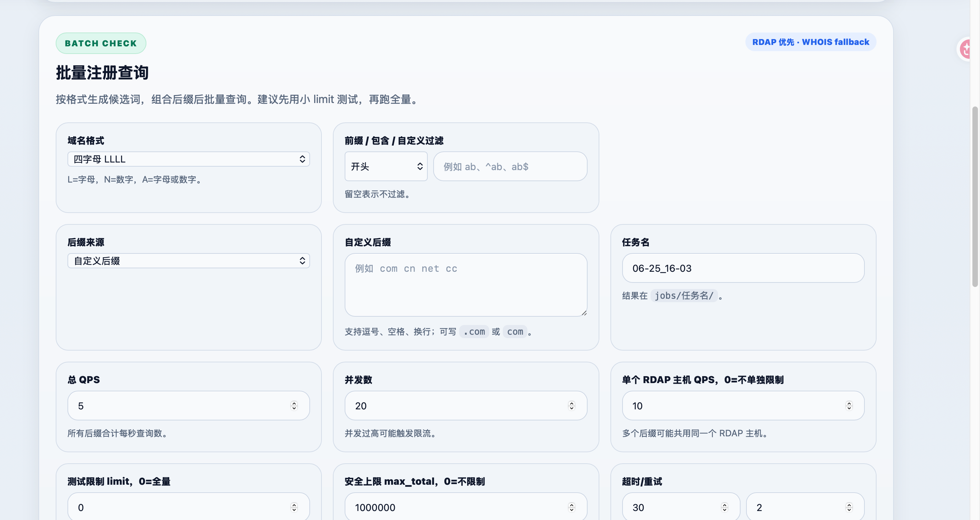Click the 测试限制 limit stepper arrows
The height and width of the screenshot is (520, 980).
tap(294, 507)
